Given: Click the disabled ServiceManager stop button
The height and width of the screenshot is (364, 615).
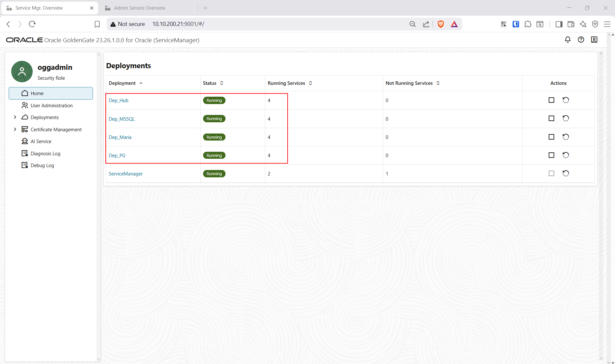Looking at the screenshot, I should coord(551,174).
